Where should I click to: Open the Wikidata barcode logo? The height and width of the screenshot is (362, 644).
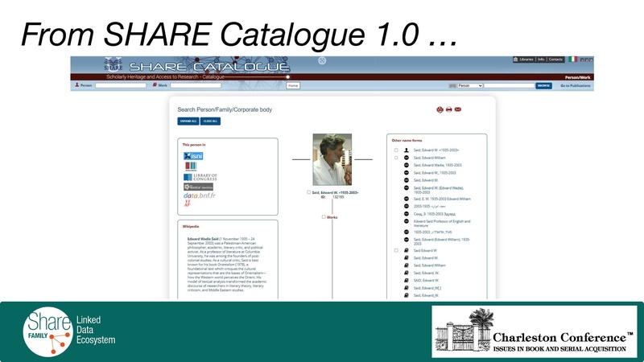[x=191, y=167]
